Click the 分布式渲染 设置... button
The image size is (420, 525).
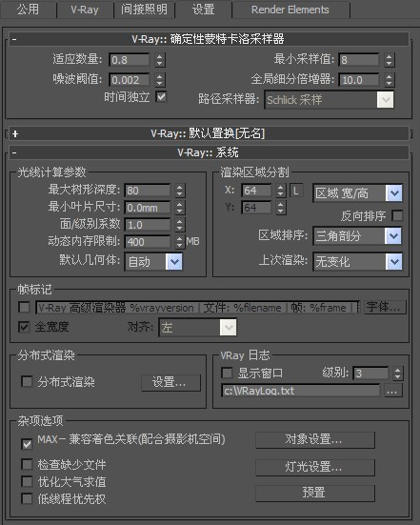click(171, 382)
